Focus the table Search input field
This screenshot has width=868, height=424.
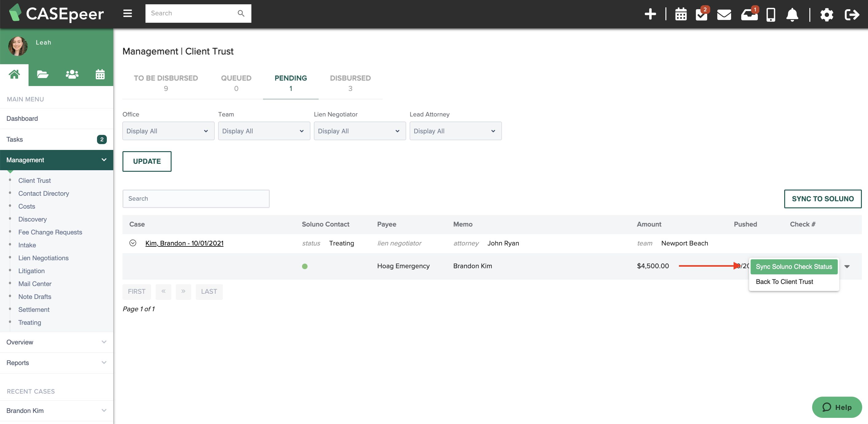196,199
